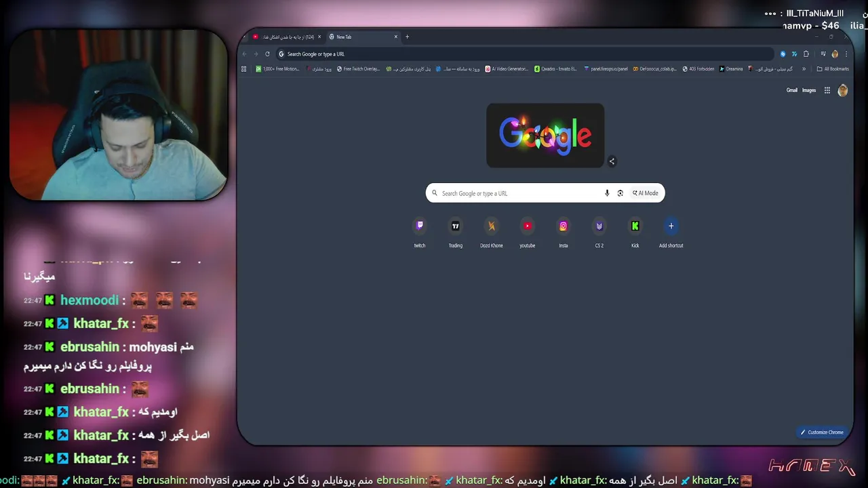Close the YouTube tab
868x488 pixels.
(320, 37)
